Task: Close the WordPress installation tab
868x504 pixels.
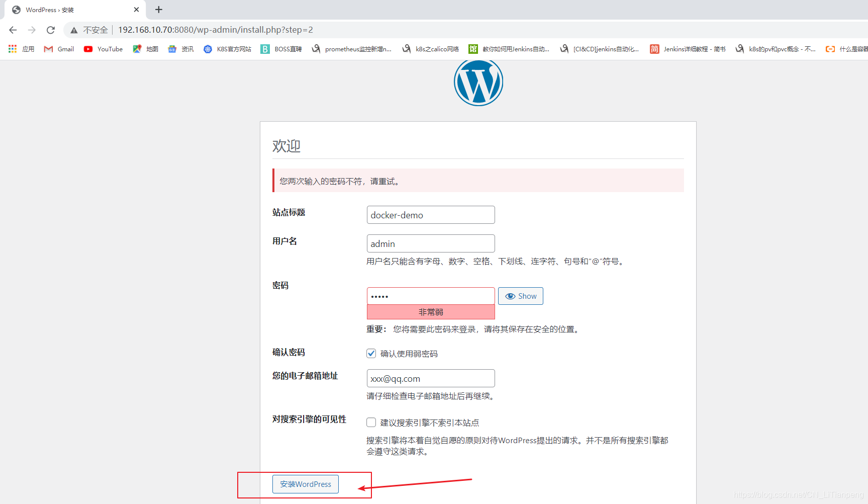Action: tap(136, 10)
